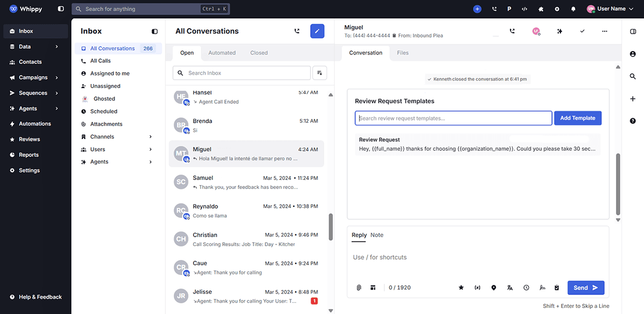This screenshot has width=644, height=314.
Task: Toggle the Inbox panel collapse icon
Action: (x=155, y=31)
